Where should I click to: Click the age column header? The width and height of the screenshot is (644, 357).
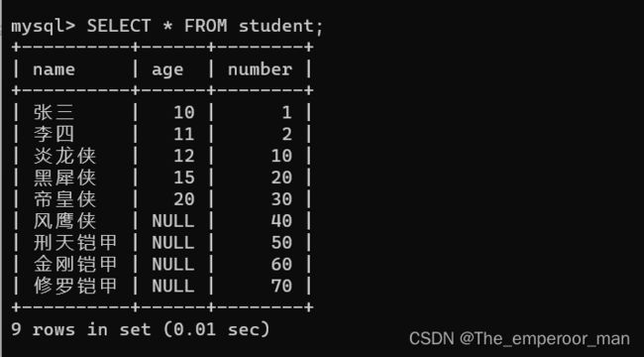click(x=167, y=70)
